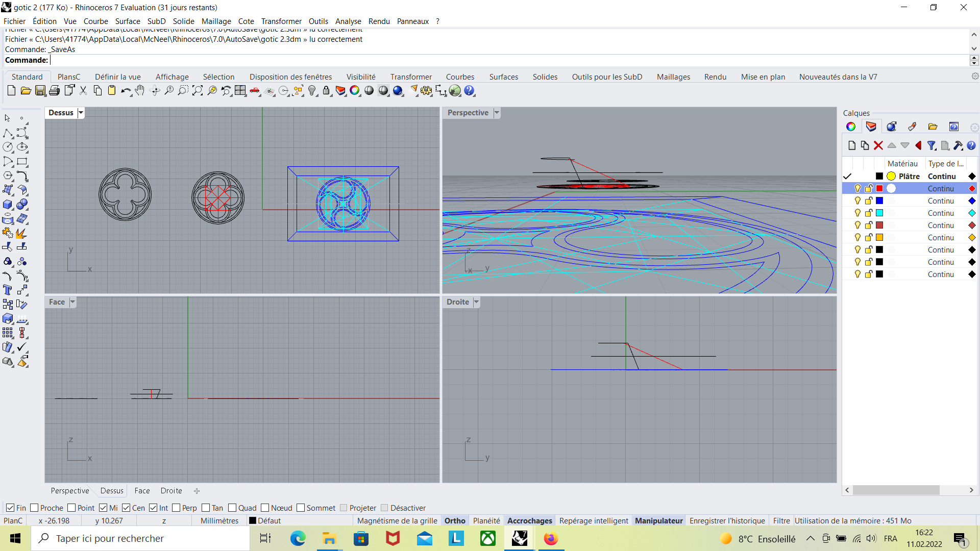Image resolution: width=980 pixels, height=551 pixels.
Task: Toggle Ortho mode in status bar
Action: tap(454, 521)
